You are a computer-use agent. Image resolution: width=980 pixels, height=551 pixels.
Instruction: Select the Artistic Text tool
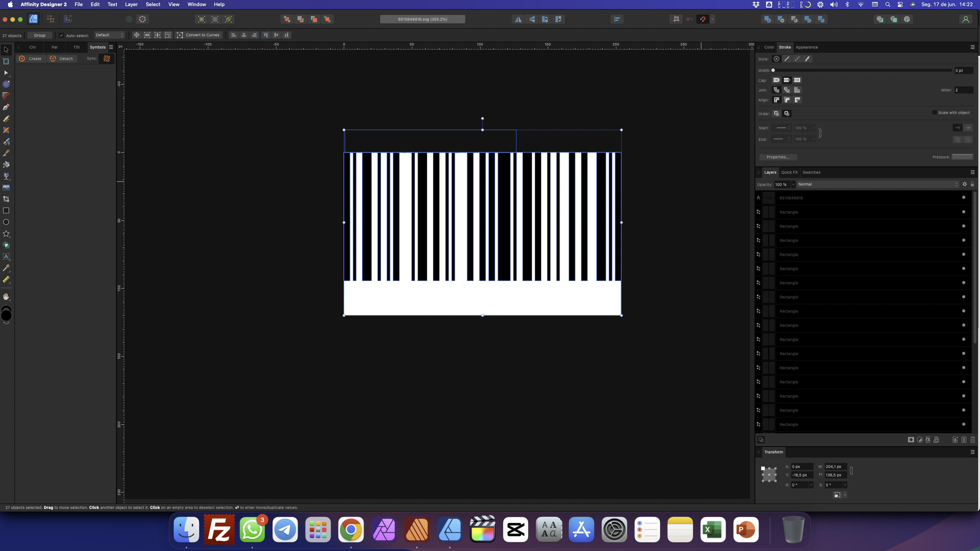[6, 256]
